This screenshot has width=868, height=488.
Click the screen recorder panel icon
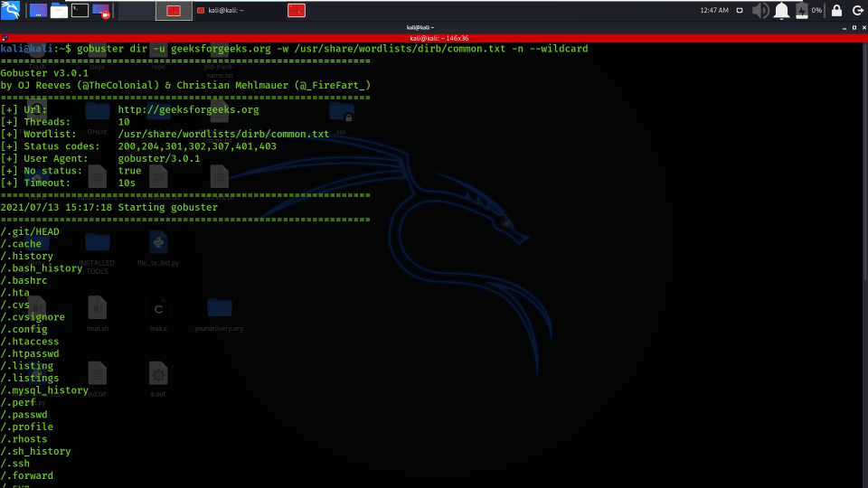(x=101, y=11)
